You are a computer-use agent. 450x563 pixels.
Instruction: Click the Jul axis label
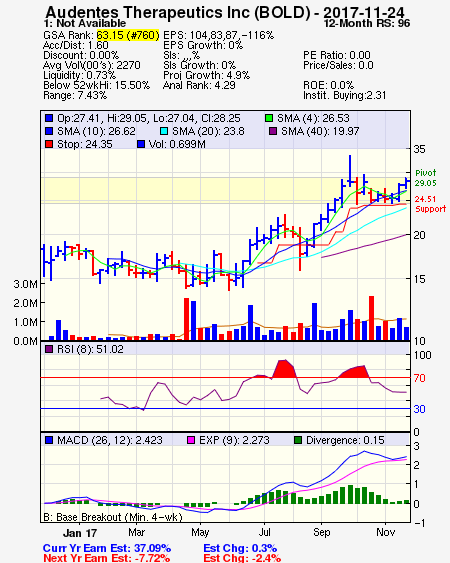click(265, 532)
